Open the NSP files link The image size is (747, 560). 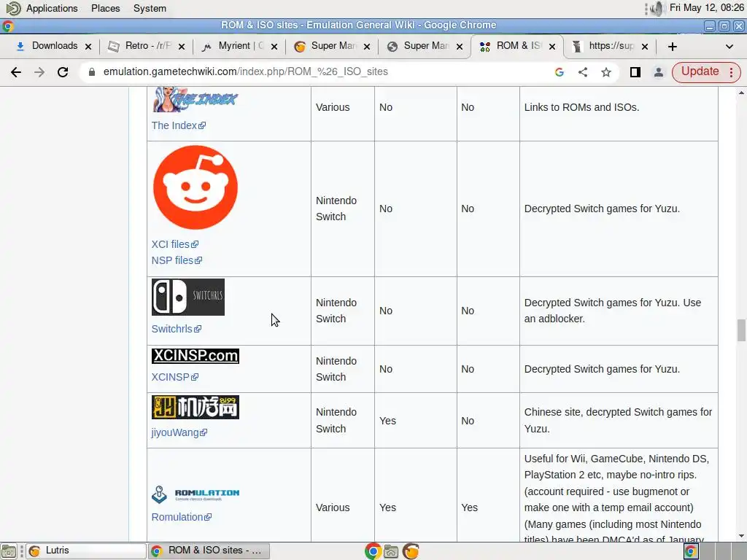(177, 260)
